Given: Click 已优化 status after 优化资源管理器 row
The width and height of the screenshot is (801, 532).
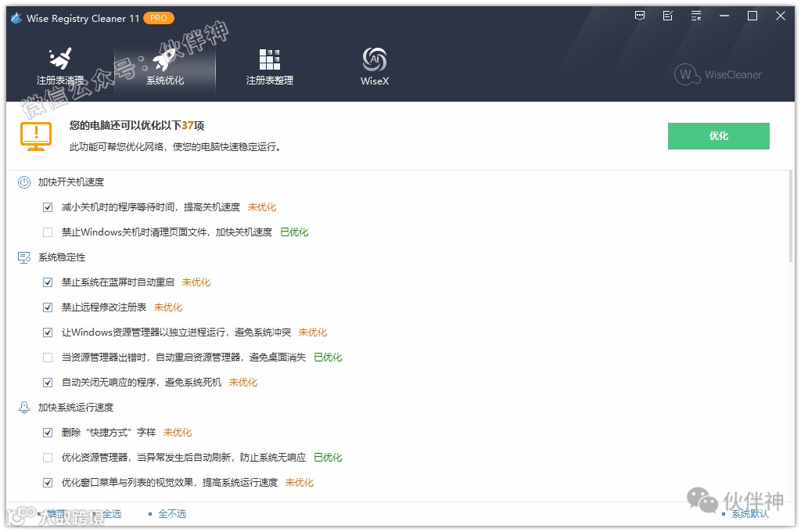Looking at the screenshot, I should point(328,458).
